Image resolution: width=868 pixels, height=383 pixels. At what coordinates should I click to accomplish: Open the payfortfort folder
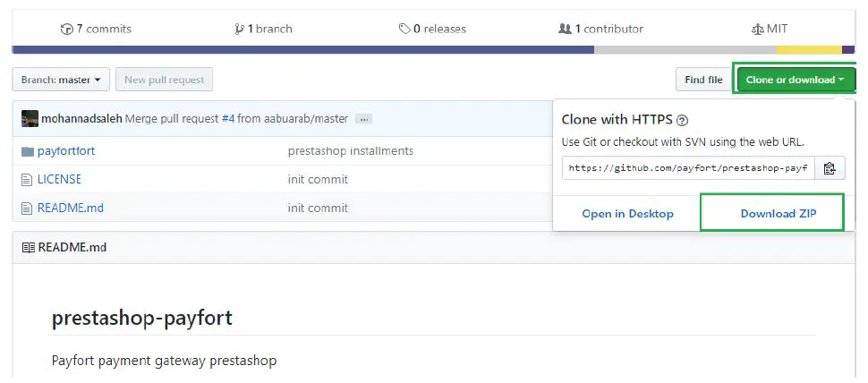[x=66, y=151]
